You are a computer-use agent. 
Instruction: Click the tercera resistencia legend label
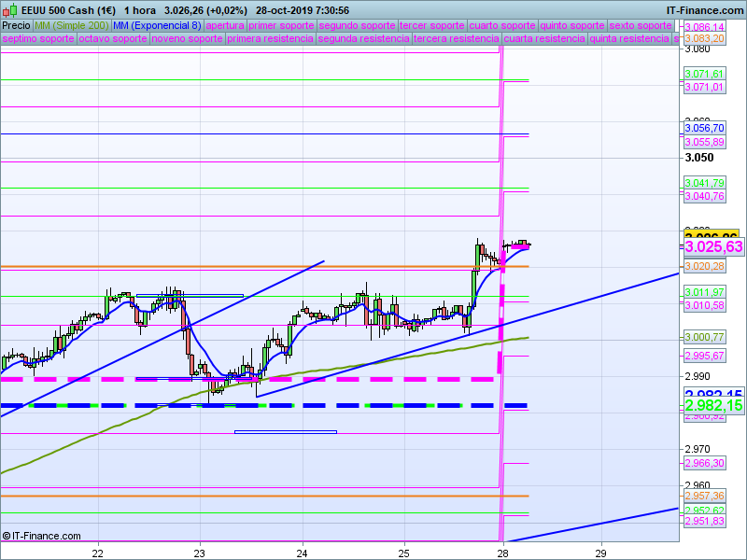coord(457,38)
